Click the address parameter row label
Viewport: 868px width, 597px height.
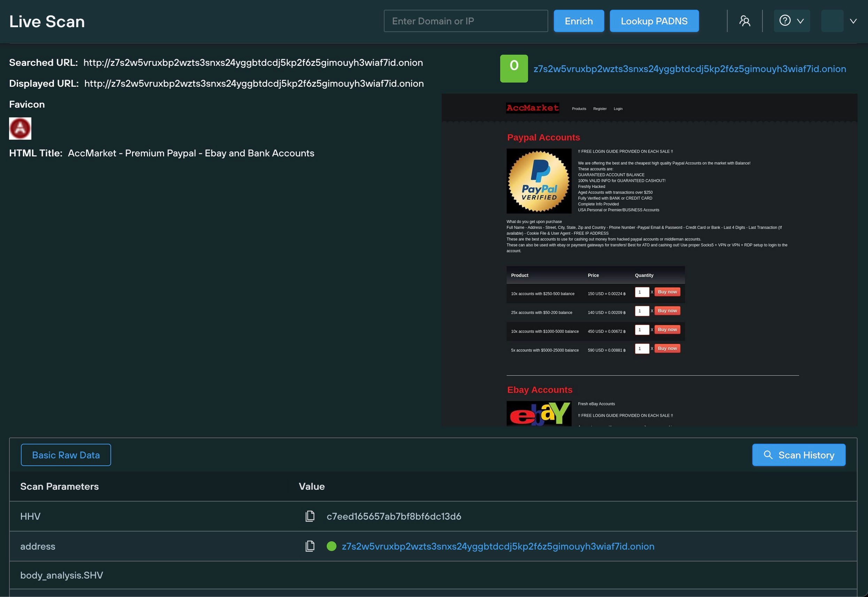point(38,546)
